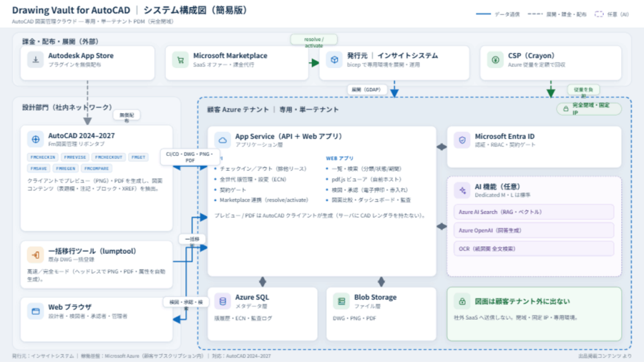This screenshot has height=362, width=644.
Task: Click the lock icon beside 図面は顧客テナント外に出ない
Action: [x=462, y=301]
